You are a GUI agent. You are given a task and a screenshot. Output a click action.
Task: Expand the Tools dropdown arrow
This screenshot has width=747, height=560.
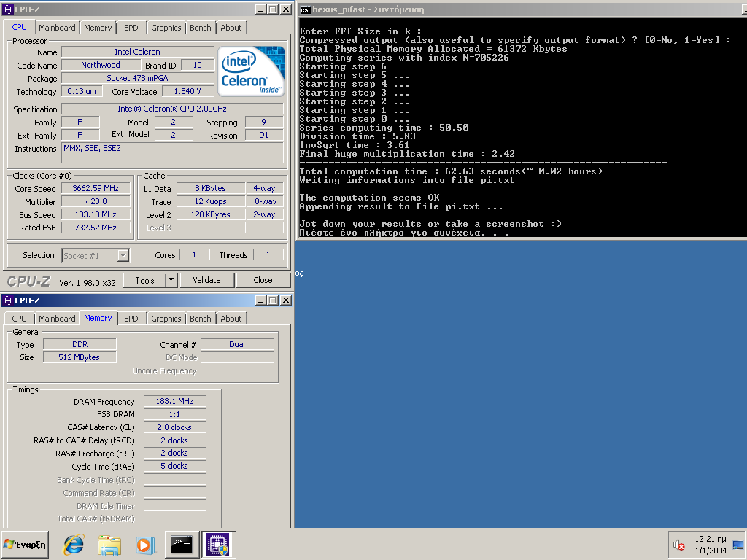171,281
